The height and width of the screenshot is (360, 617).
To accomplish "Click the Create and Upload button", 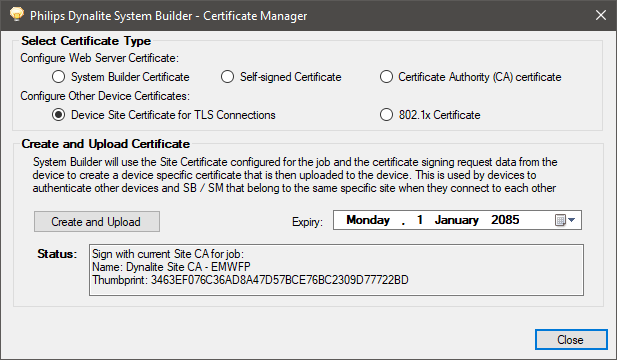I will pyautogui.click(x=97, y=222).
